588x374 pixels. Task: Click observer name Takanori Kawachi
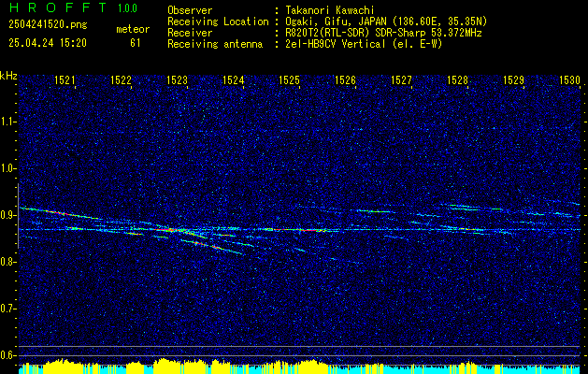[329, 10]
